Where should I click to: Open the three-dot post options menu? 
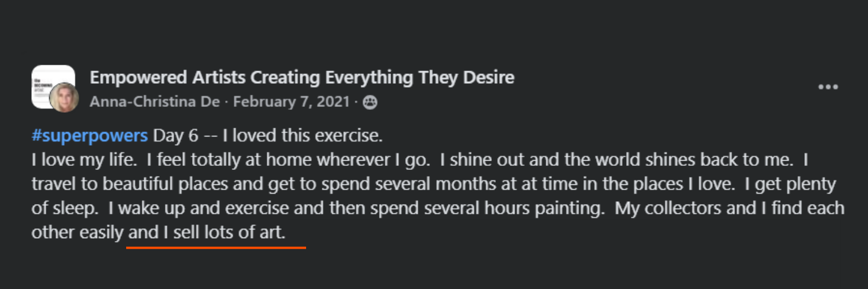[x=828, y=87]
